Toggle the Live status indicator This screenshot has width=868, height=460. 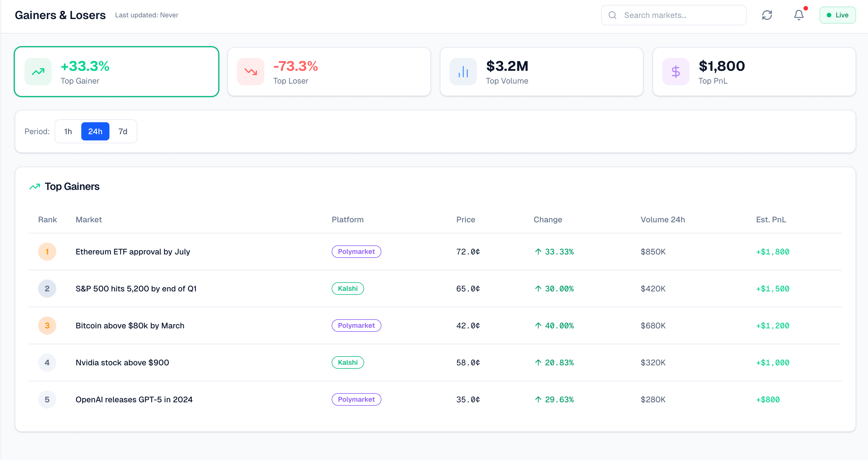point(838,15)
